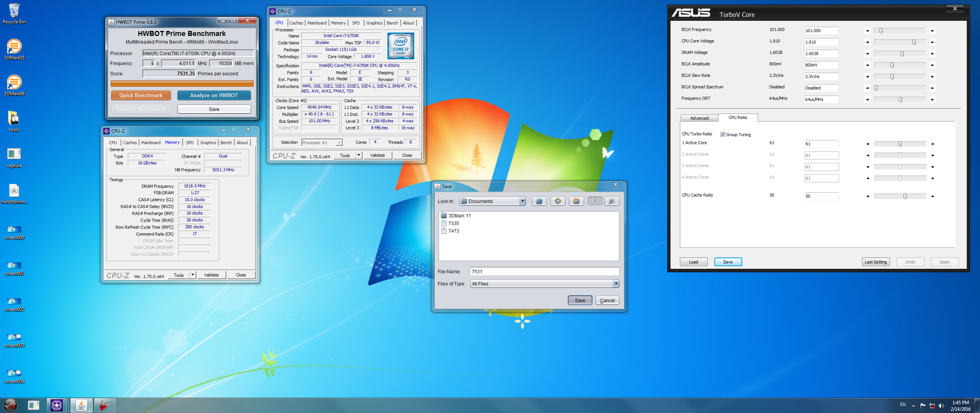This screenshot has height=413, width=980.
Task: Switch to Caches tab in CPU-Z CPU window
Action: point(296,23)
